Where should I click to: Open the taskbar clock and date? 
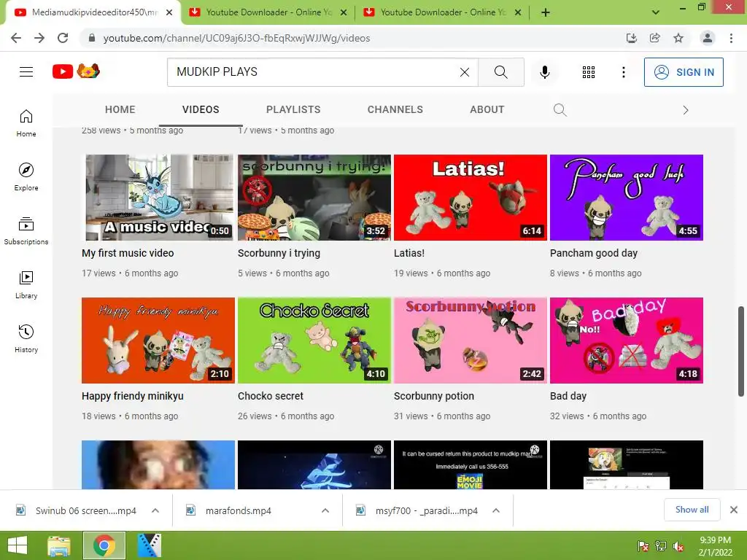(x=715, y=546)
